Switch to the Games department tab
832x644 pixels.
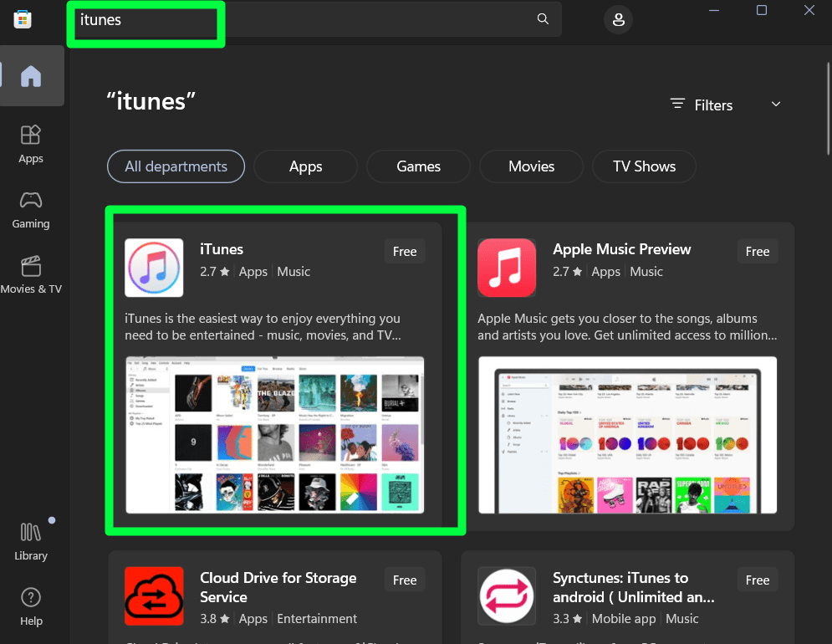coord(418,166)
